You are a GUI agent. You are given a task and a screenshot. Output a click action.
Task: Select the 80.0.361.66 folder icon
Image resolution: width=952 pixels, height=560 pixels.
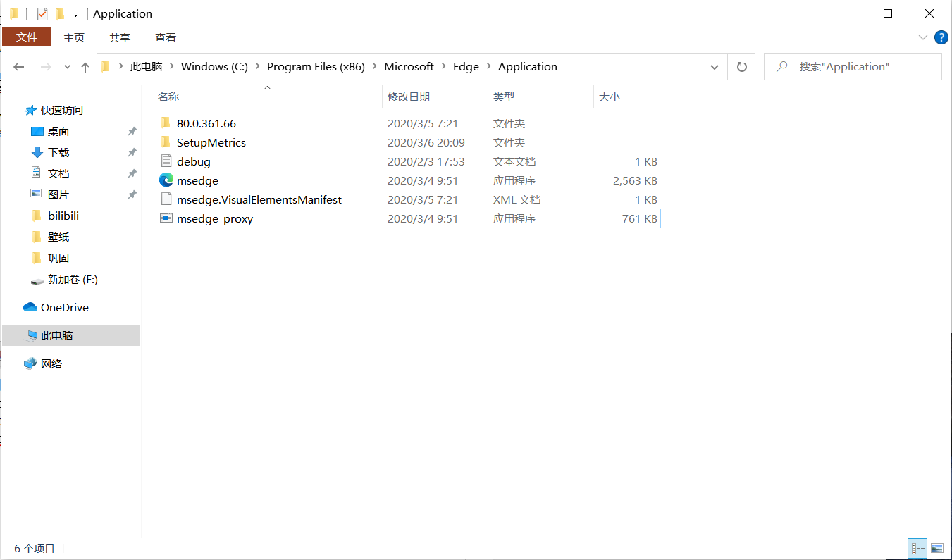coord(166,123)
